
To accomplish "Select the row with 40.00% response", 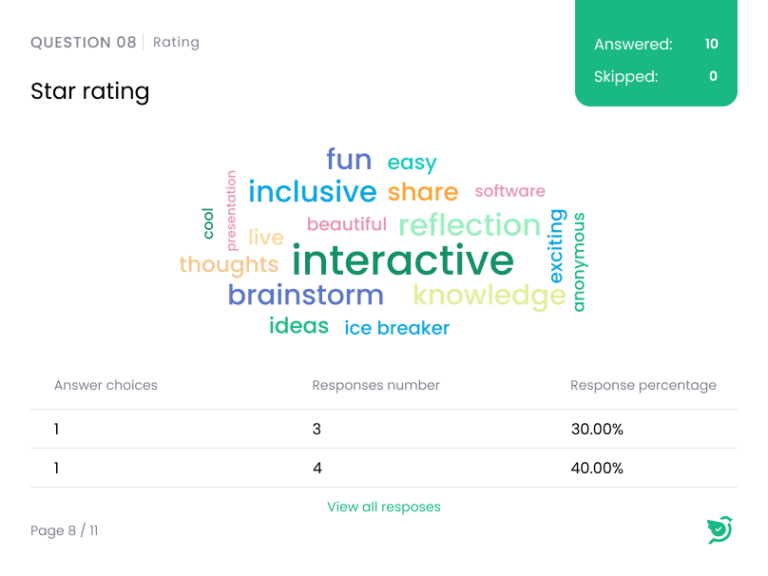I will 383,468.
